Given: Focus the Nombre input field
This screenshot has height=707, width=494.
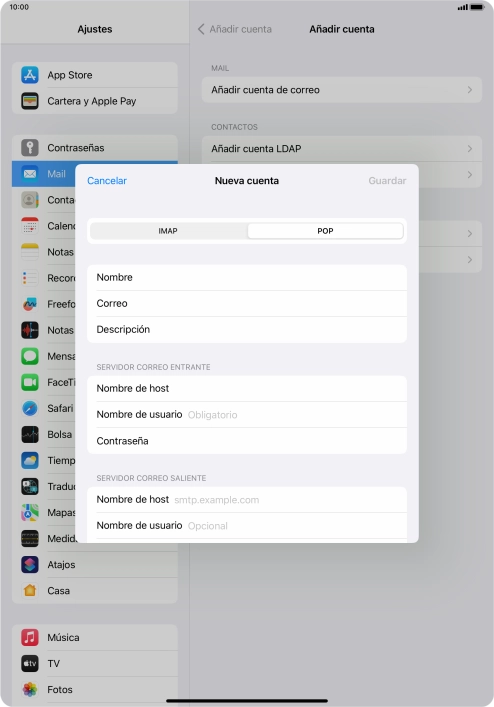Looking at the screenshot, I should pyautogui.click(x=247, y=277).
